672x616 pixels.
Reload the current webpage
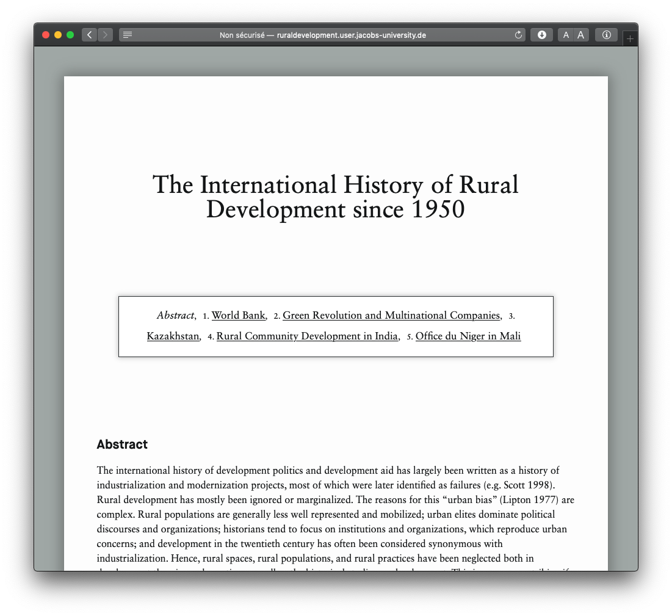[518, 35]
